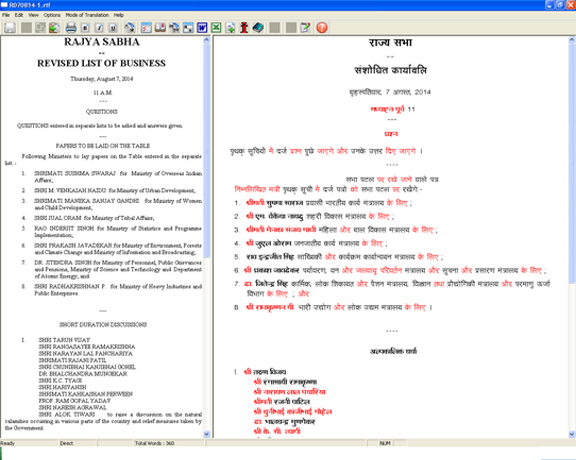Click the blue book dictionary icon

click(258, 28)
